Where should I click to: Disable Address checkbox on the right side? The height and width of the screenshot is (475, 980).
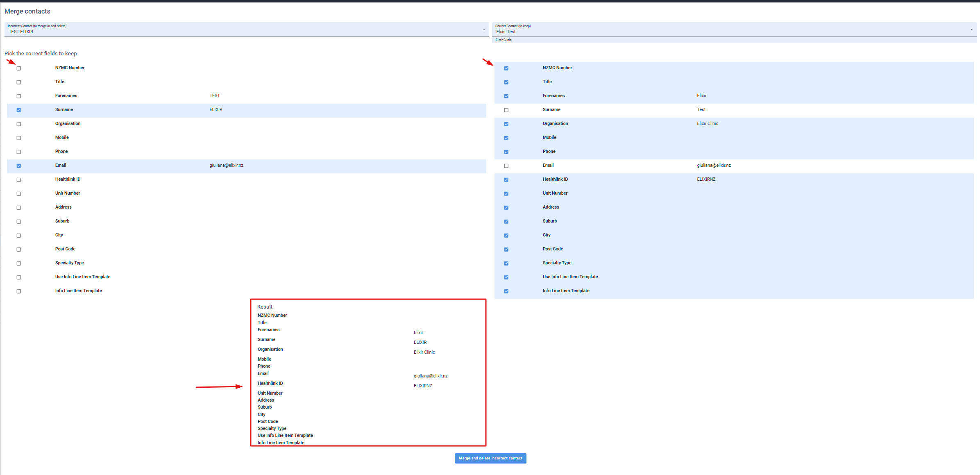coord(506,207)
